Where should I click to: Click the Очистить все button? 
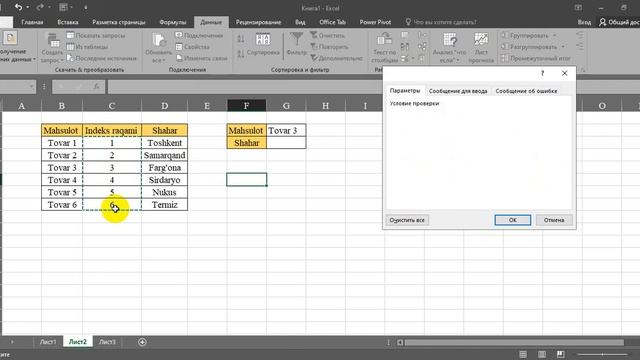click(407, 220)
